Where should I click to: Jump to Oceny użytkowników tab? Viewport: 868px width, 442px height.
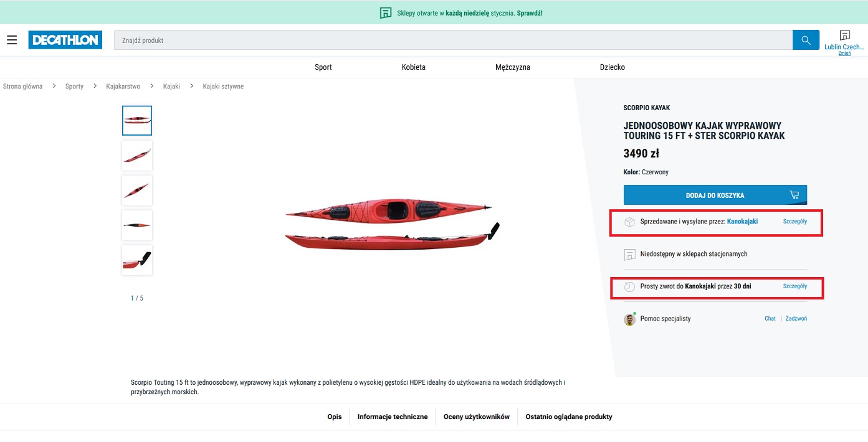[476, 417]
